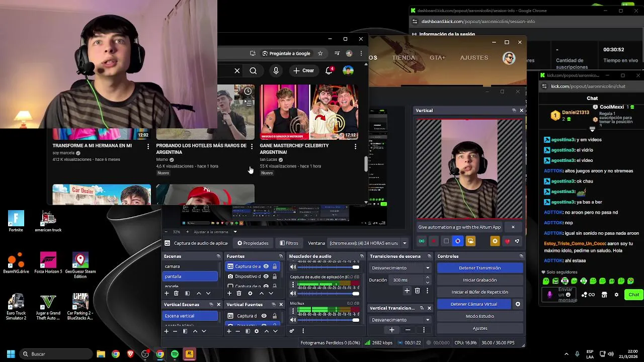Screen dimensions: 644x362
Task: Open Spotify from the taskbar
Action: coord(175,354)
